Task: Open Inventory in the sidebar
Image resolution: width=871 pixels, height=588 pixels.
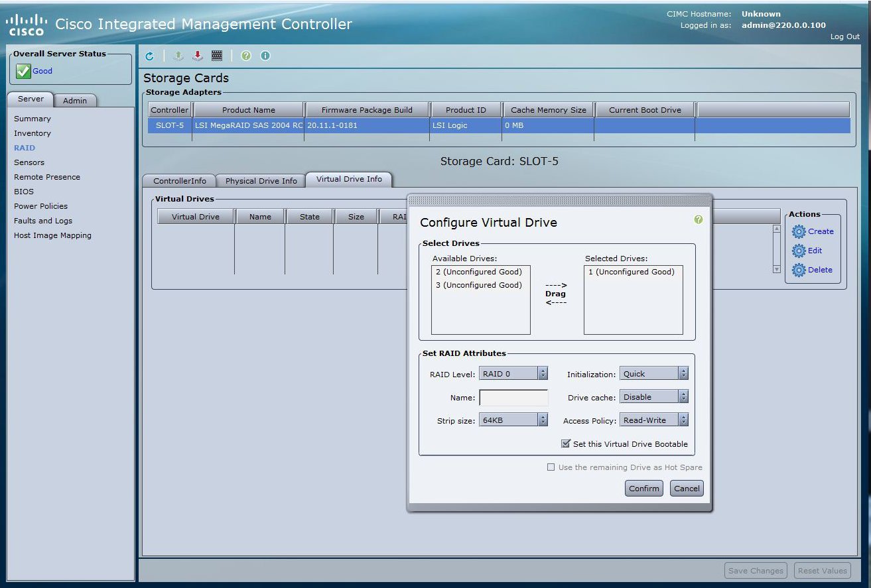Action: click(33, 133)
